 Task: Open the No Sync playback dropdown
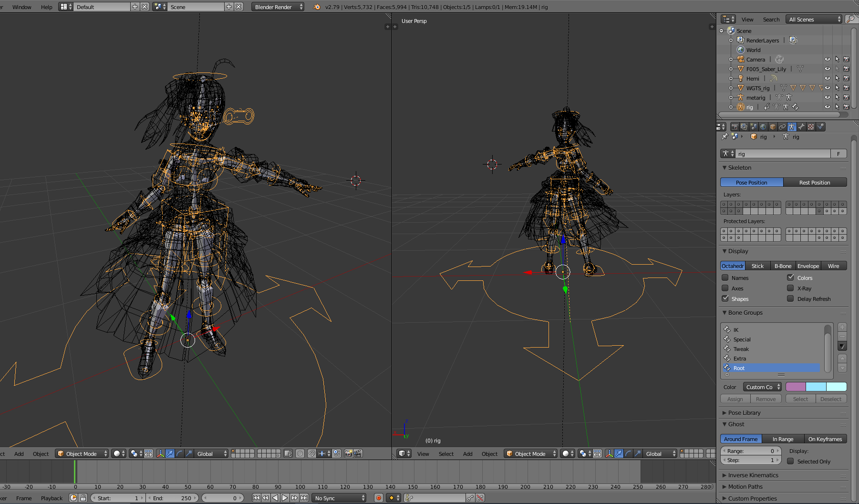(339, 498)
